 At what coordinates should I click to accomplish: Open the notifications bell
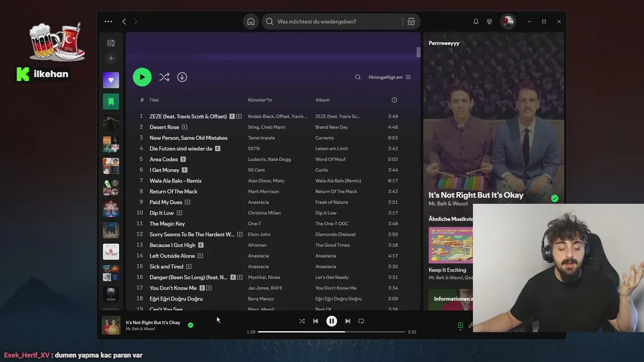[476, 22]
